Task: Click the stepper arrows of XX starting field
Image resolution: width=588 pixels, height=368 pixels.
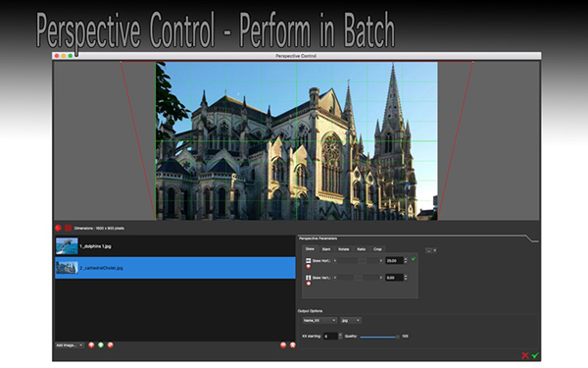Action: (x=340, y=336)
